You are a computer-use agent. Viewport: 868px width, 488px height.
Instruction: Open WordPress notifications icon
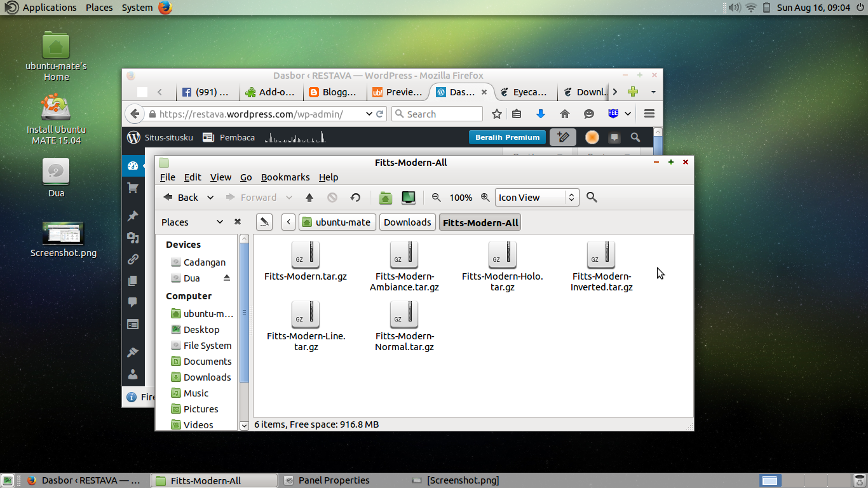pyautogui.click(x=614, y=137)
